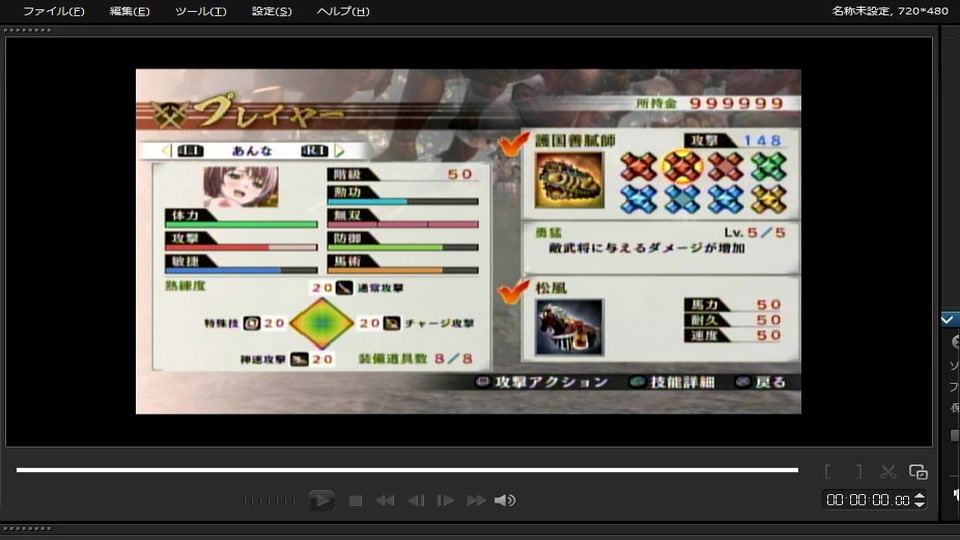The height and width of the screenshot is (540, 960).
Task: Click the チャージ攻撃 icon
Action: [392, 323]
